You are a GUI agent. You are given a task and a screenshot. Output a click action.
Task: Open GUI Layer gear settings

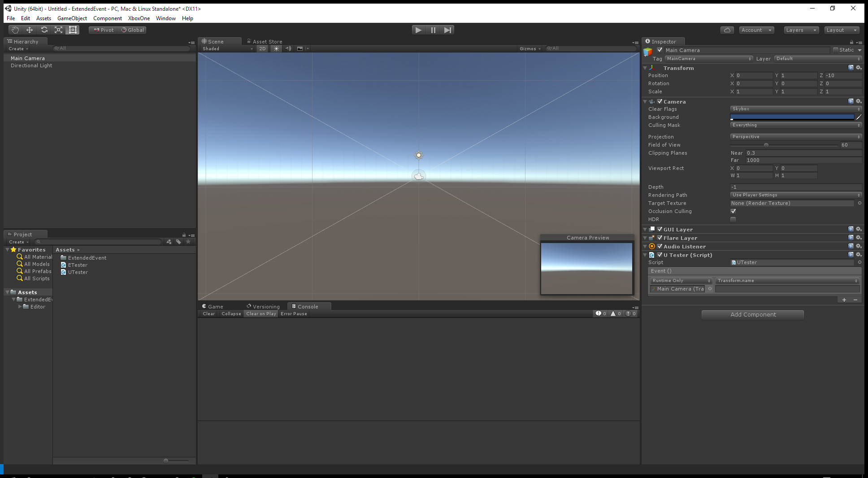859,229
